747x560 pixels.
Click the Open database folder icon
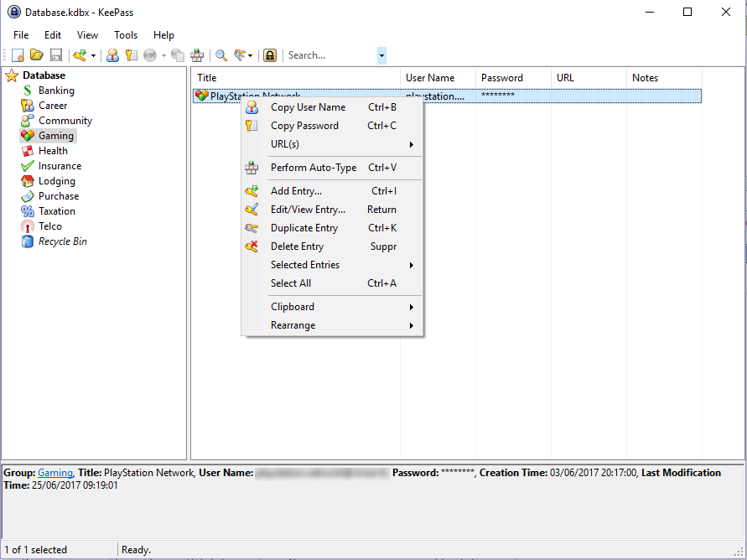point(37,55)
